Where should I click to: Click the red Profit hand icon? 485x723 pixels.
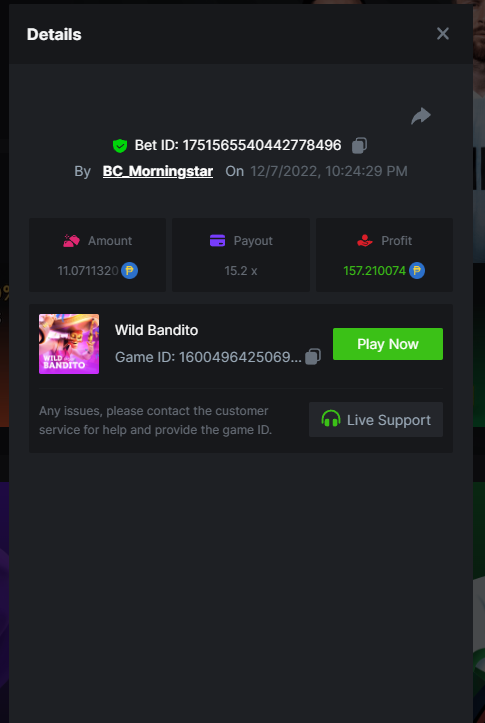pyautogui.click(x=365, y=241)
